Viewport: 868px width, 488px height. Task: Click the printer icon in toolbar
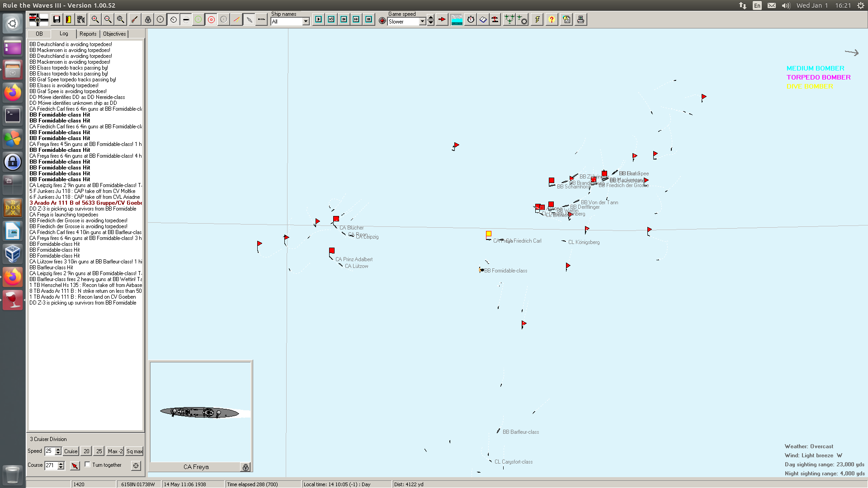pyautogui.click(x=580, y=19)
